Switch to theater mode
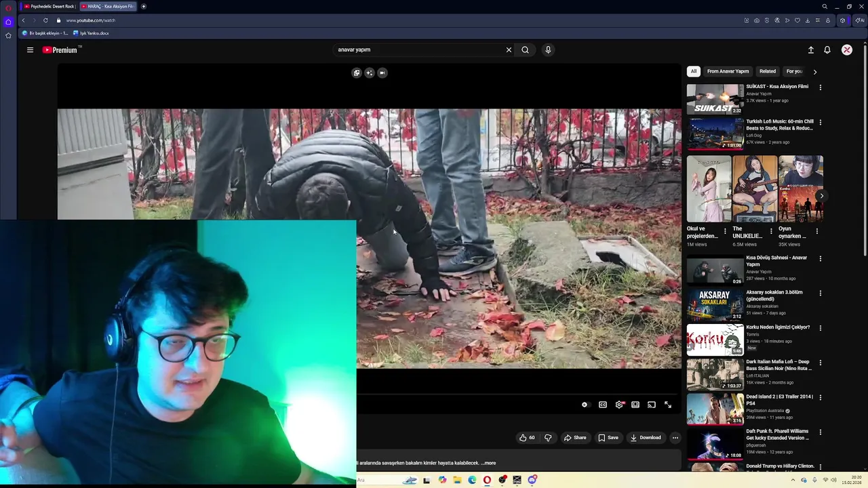 [x=635, y=405]
